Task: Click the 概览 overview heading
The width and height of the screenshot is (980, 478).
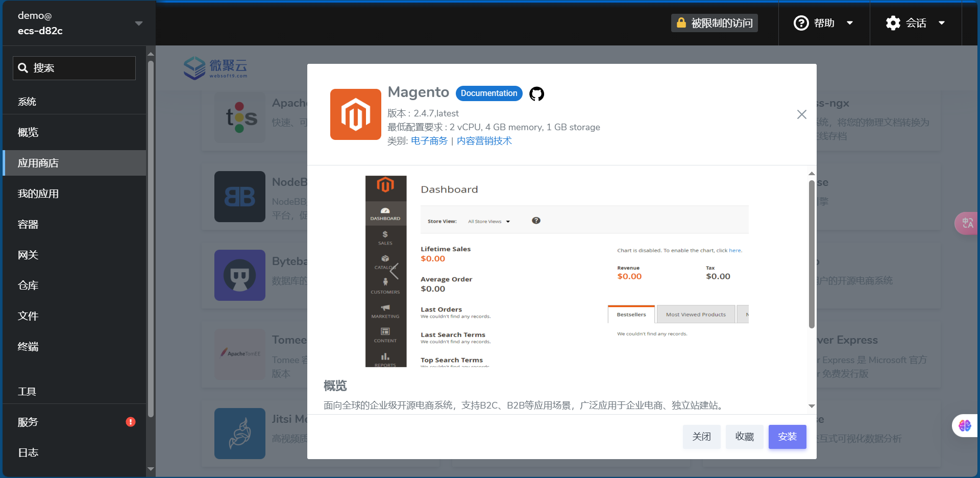Action: [x=335, y=386]
